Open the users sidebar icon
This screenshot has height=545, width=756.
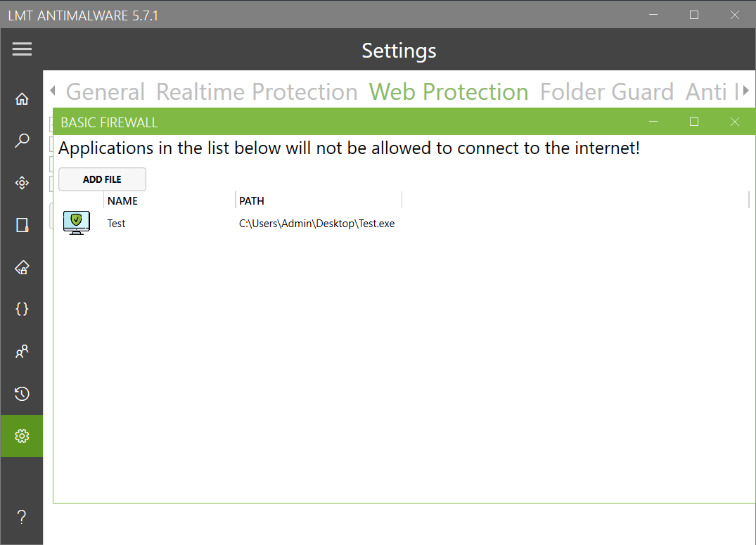tap(22, 351)
